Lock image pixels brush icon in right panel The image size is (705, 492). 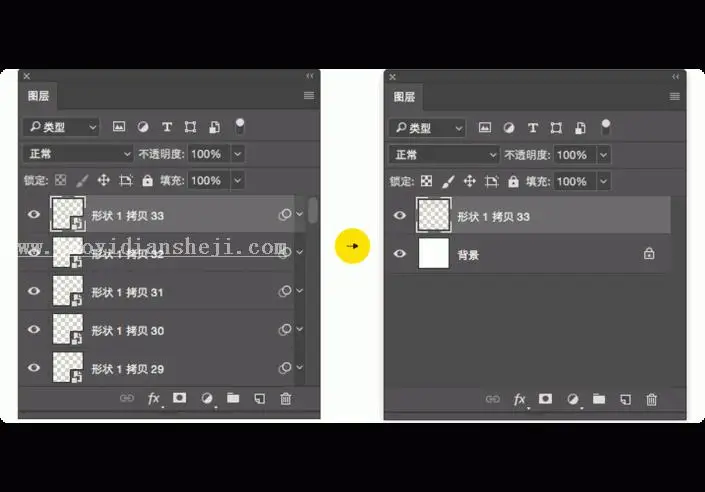[448, 182]
